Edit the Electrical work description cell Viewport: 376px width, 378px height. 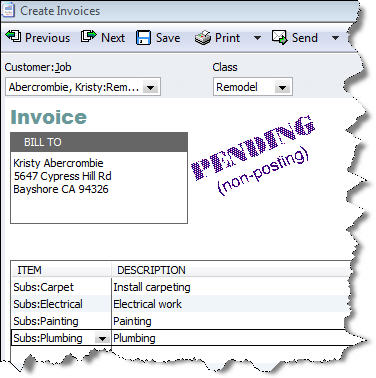click(230, 304)
